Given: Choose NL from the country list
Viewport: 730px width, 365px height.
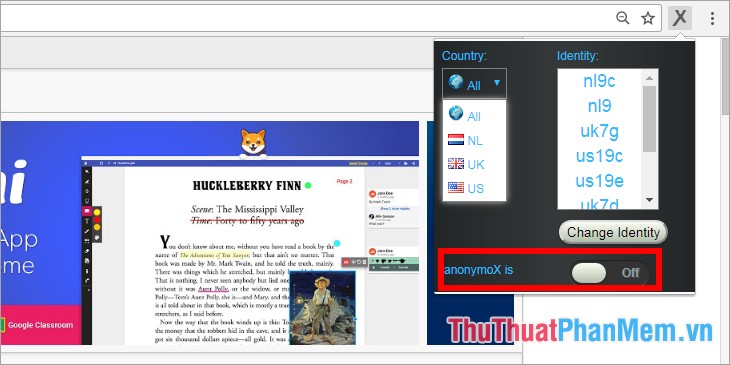Looking at the screenshot, I should pyautogui.click(x=474, y=140).
